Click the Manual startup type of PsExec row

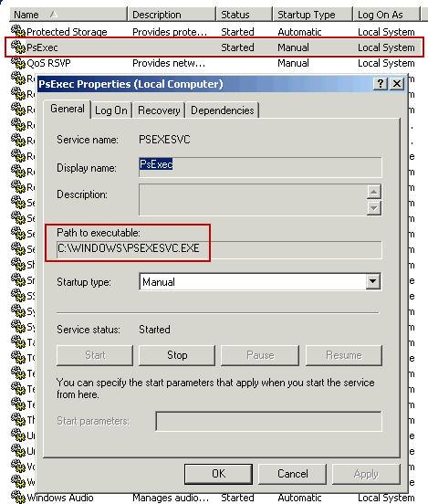click(x=293, y=47)
